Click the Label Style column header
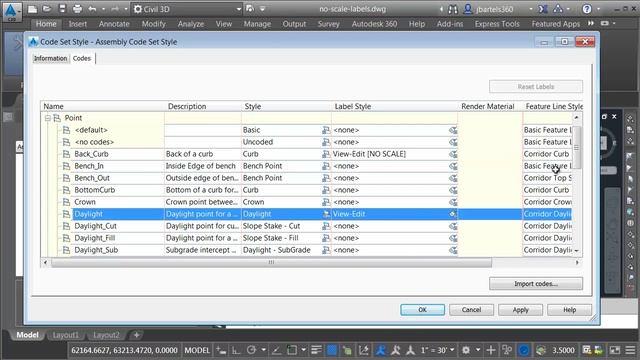640x360 pixels. pyautogui.click(x=353, y=107)
